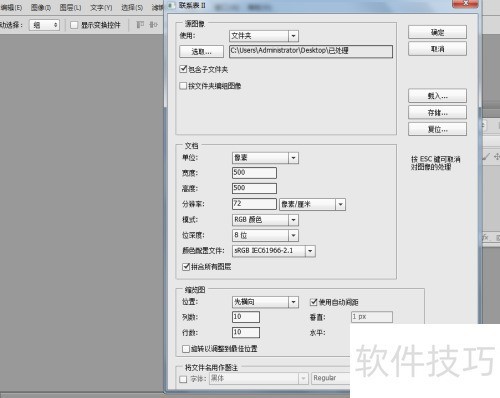Open the 图像(I) menu

[41, 7]
